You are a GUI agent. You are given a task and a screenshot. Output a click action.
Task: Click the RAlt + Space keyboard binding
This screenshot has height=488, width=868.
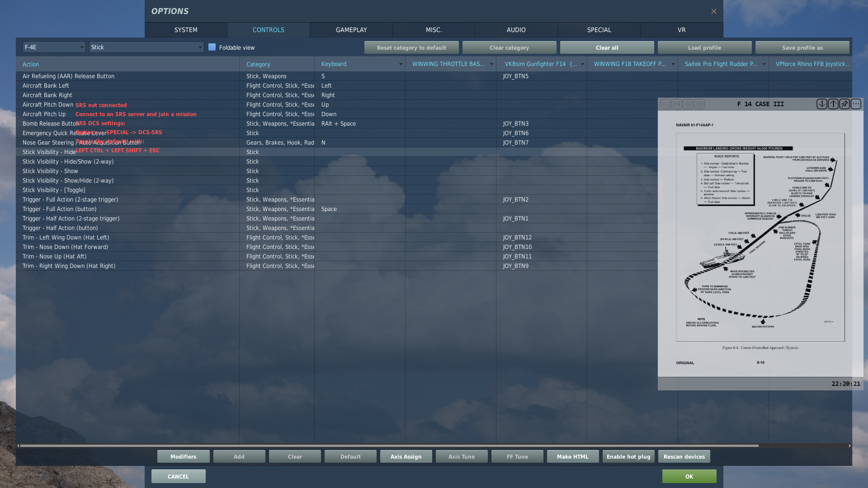tap(360, 123)
